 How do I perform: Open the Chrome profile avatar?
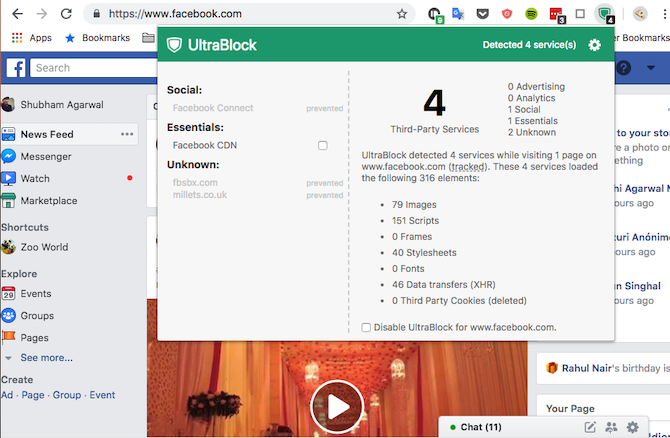(640, 14)
